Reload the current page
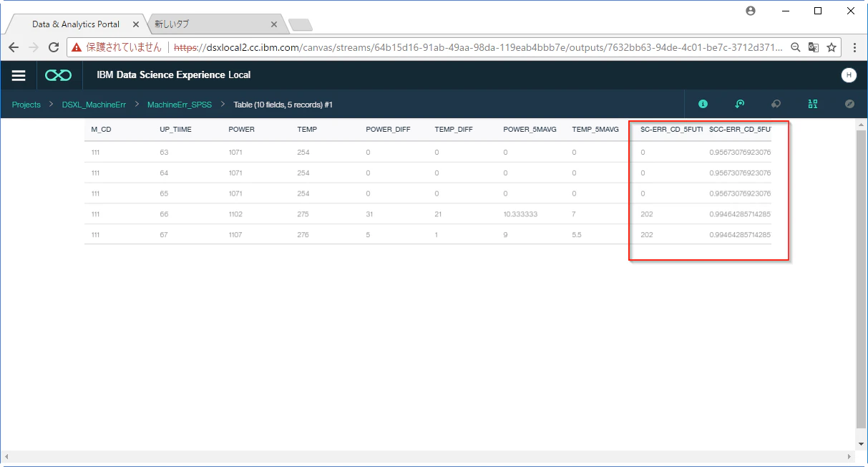 (x=54, y=47)
